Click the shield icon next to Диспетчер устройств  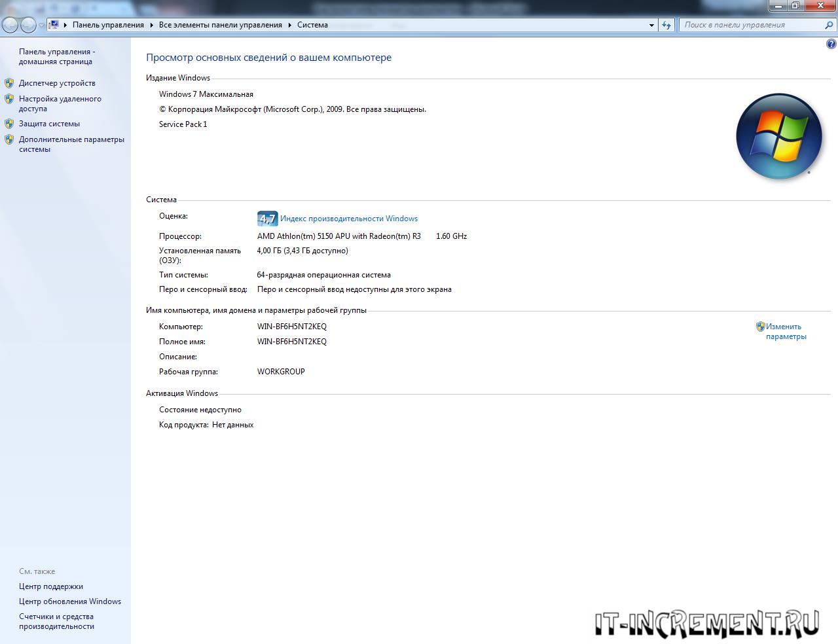pyautogui.click(x=9, y=83)
